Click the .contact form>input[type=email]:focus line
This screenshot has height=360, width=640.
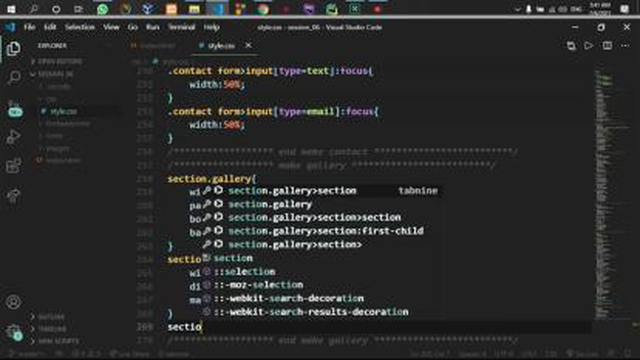(273, 111)
